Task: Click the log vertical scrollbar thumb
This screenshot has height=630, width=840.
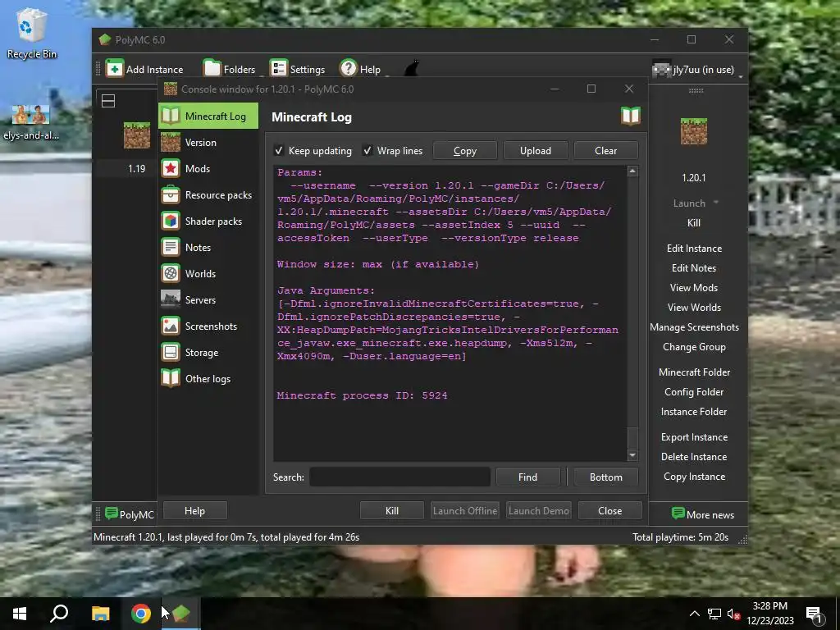Action: coord(632,439)
